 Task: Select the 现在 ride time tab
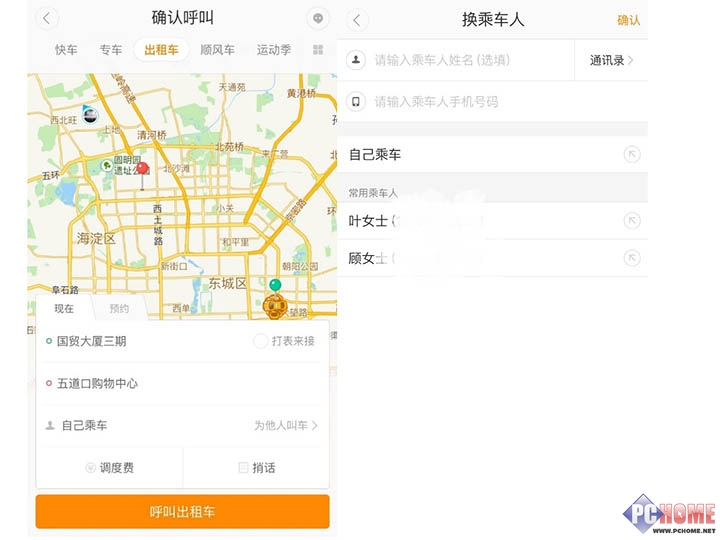pyautogui.click(x=64, y=309)
